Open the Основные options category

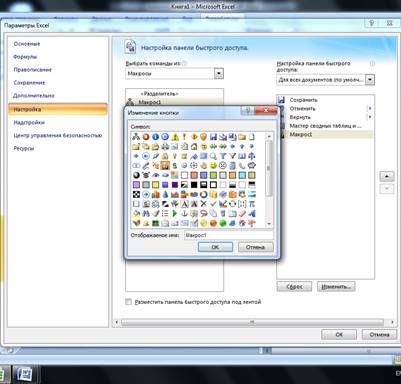tap(27, 44)
